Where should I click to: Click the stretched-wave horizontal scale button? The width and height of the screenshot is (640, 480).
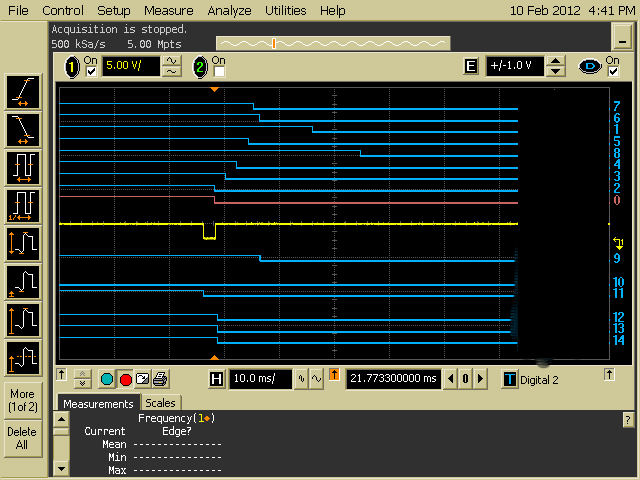316,379
